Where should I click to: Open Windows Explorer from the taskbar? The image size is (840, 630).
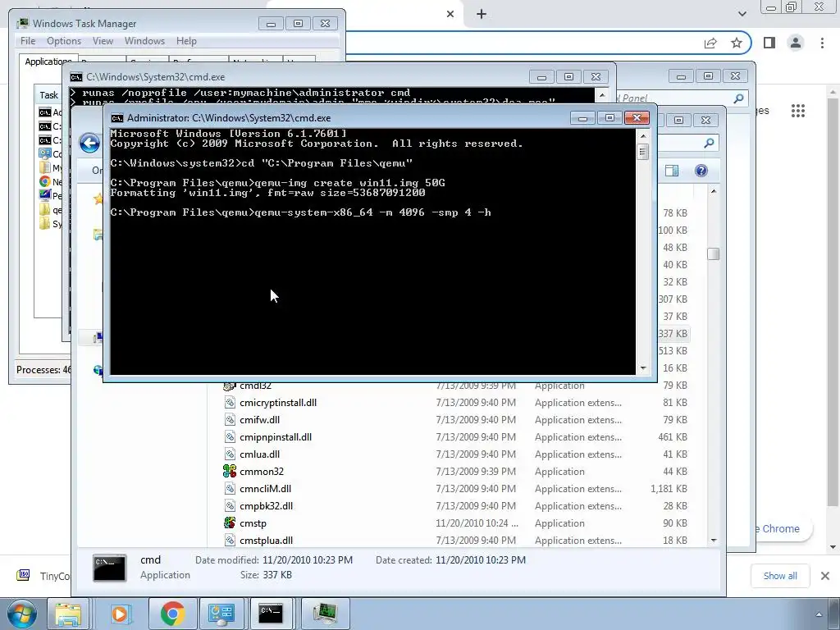pyautogui.click(x=68, y=614)
